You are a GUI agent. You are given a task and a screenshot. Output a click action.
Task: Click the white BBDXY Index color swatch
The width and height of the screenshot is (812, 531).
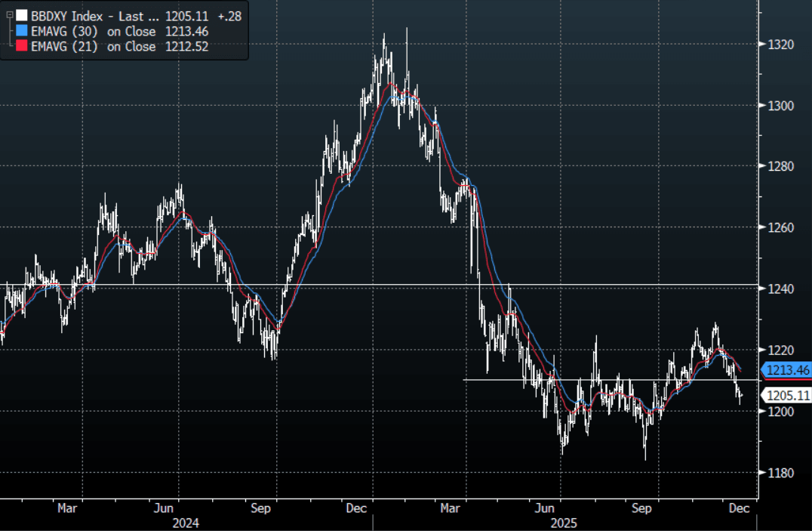[x=22, y=15]
